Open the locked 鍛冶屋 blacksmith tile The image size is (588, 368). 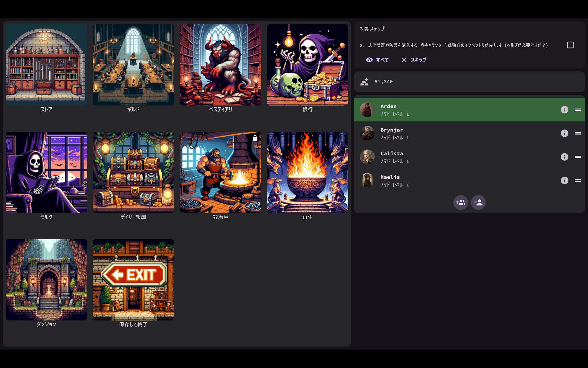(x=221, y=176)
